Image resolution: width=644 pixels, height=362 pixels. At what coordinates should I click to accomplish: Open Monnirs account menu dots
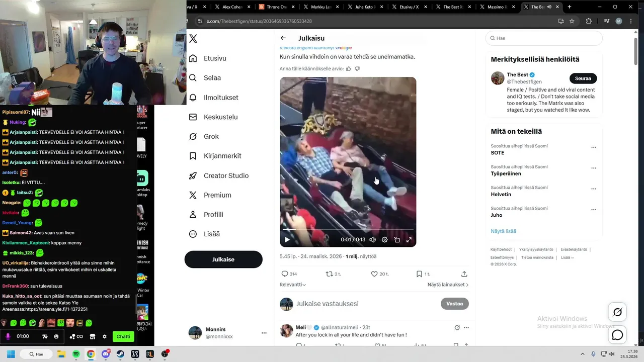tap(264, 333)
